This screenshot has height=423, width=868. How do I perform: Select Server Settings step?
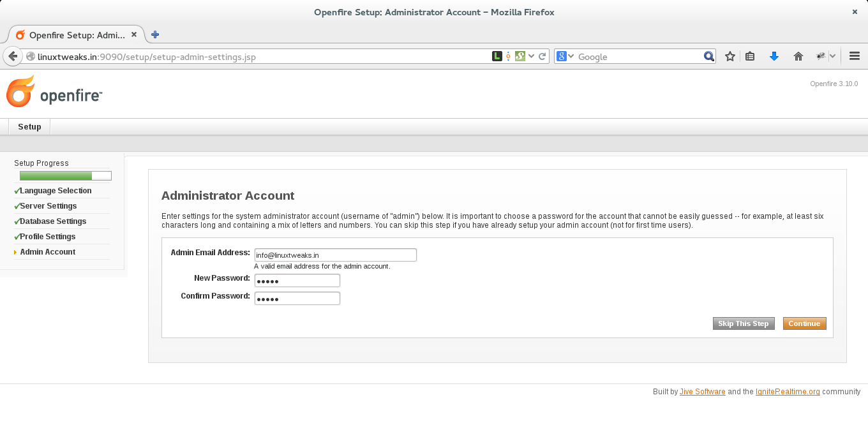click(49, 206)
